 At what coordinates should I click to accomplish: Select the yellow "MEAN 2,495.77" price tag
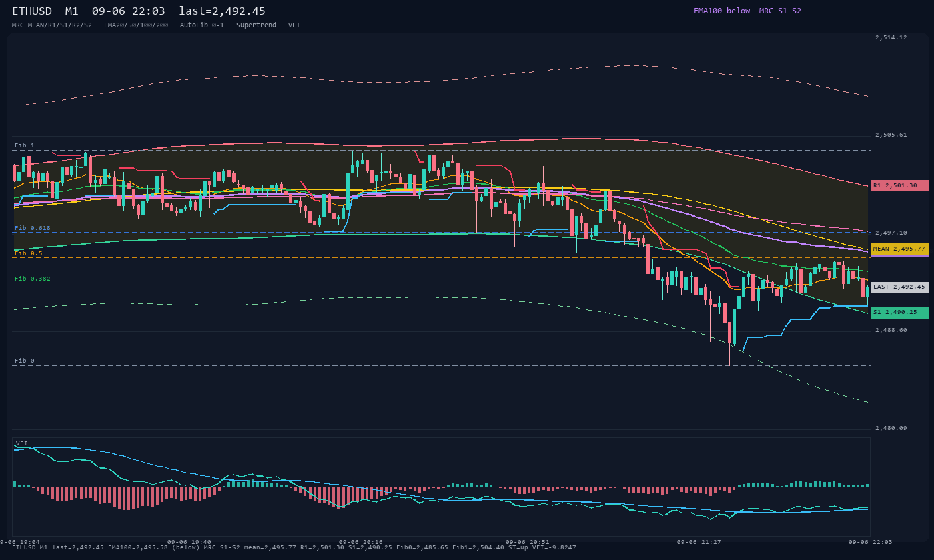(900, 249)
